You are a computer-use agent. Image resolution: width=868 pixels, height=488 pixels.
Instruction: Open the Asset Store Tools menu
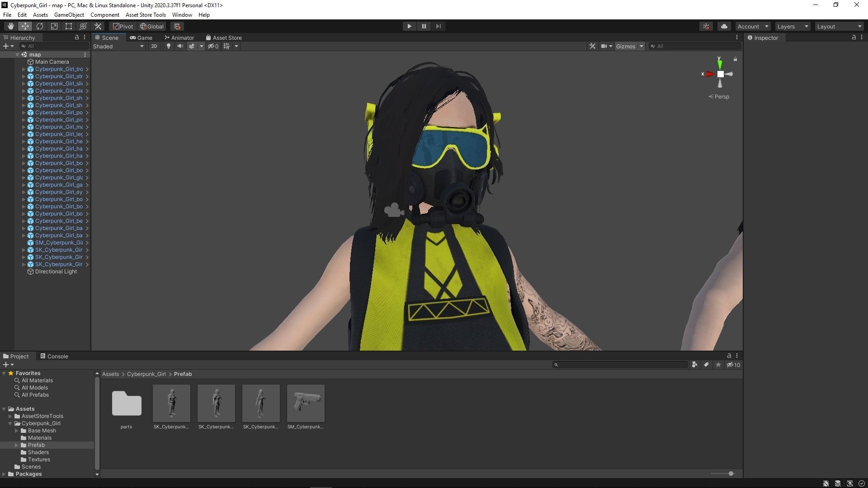click(146, 14)
